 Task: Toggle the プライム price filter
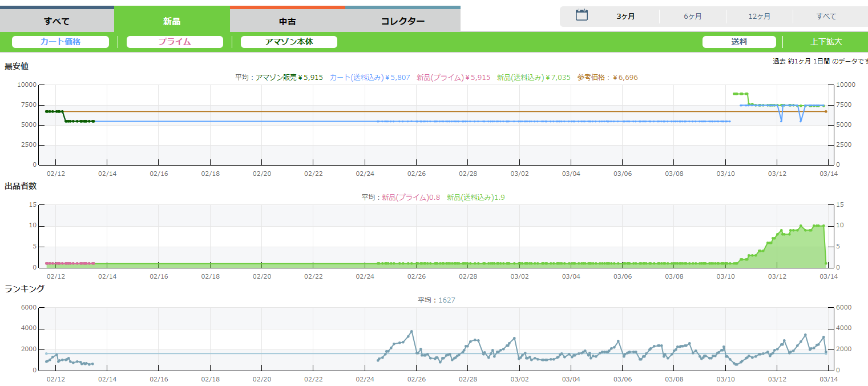tap(175, 42)
